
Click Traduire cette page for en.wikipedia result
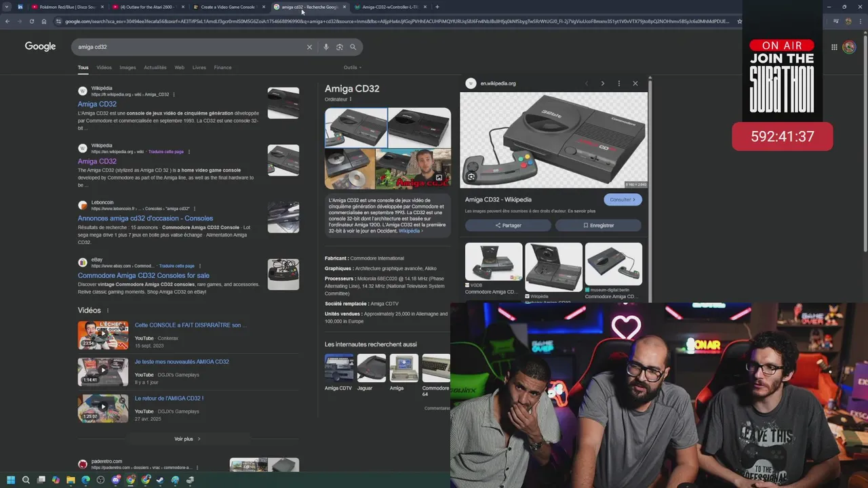[x=166, y=152]
